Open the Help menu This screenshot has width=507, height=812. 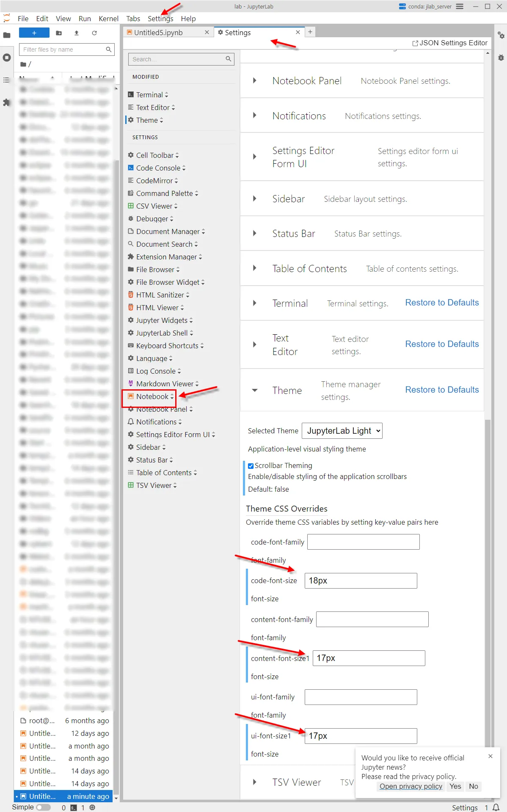[x=188, y=19]
